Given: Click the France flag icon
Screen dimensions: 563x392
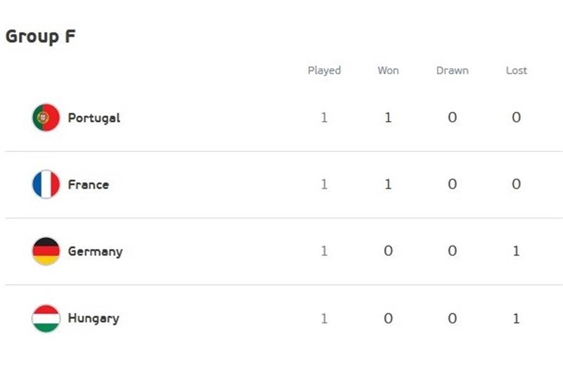Looking at the screenshot, I should click(46, 184).
